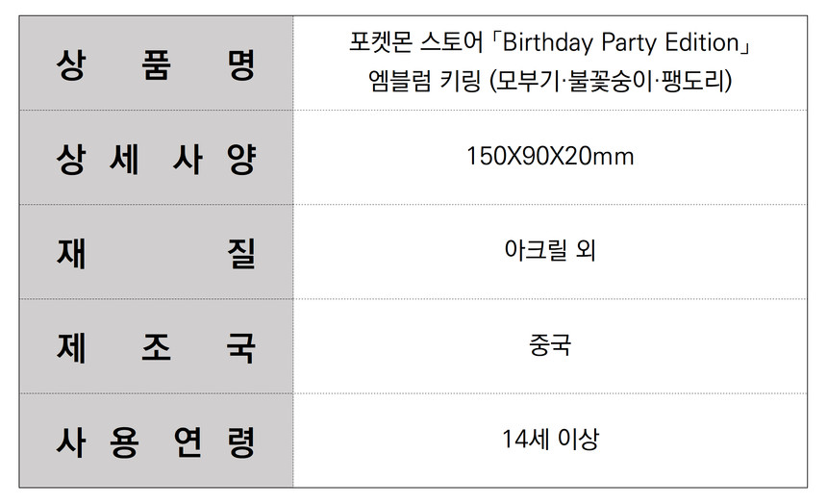This screenshot has height=504, width=827.
Task: Click the 제조국 header cell
Action: pyautogui.click(x=156, y=346)
